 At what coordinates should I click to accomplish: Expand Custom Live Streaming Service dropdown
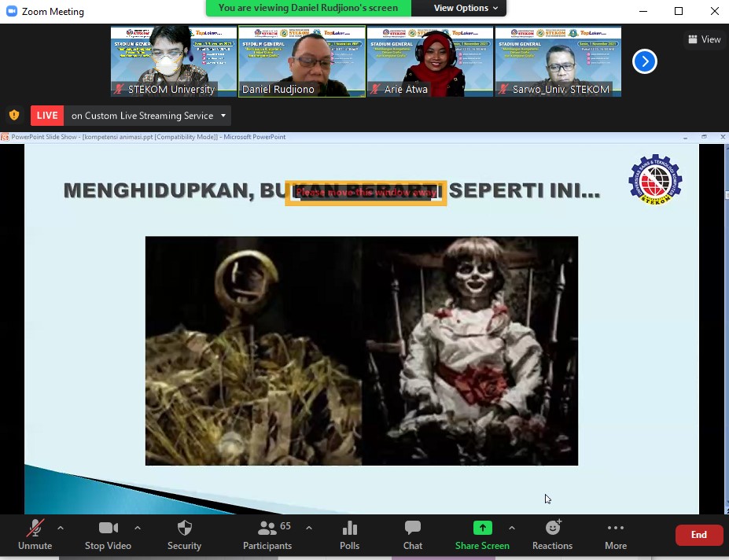(223, 116)
